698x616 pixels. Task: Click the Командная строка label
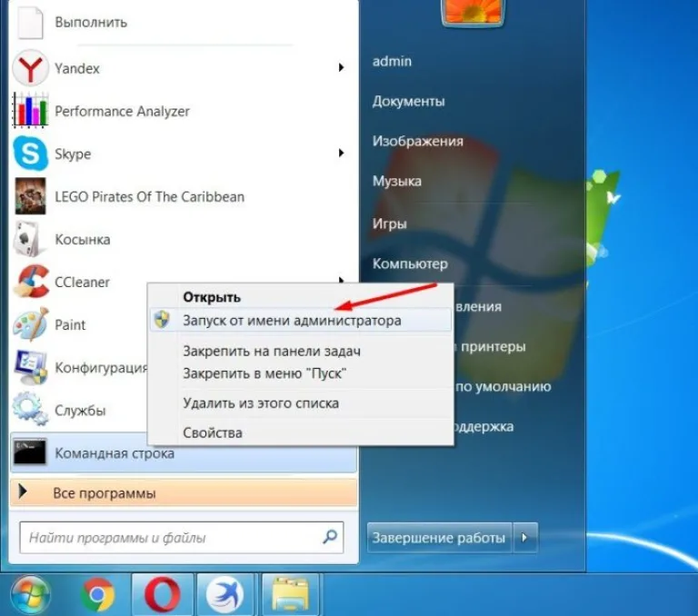point(115,453)
